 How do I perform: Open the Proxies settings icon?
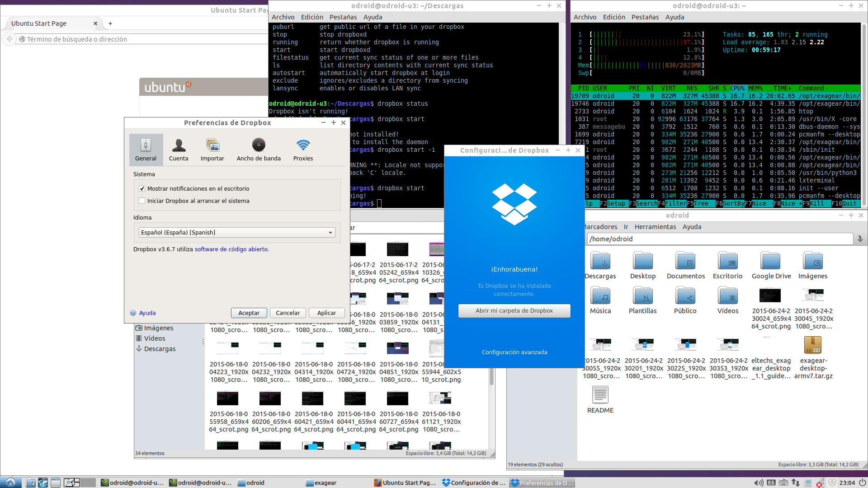tap(303, 149)
